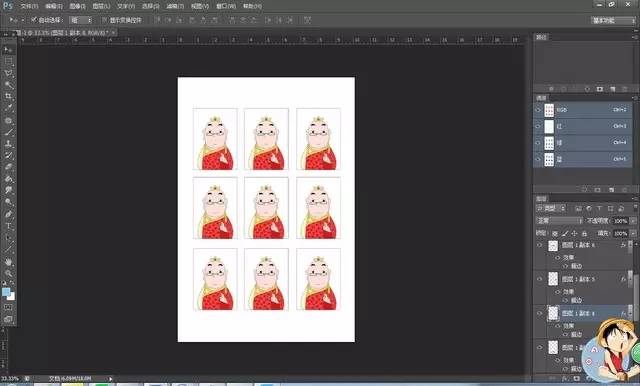640x386 pixels.
Task: Select the Hand tool
Action: (8, 262)
